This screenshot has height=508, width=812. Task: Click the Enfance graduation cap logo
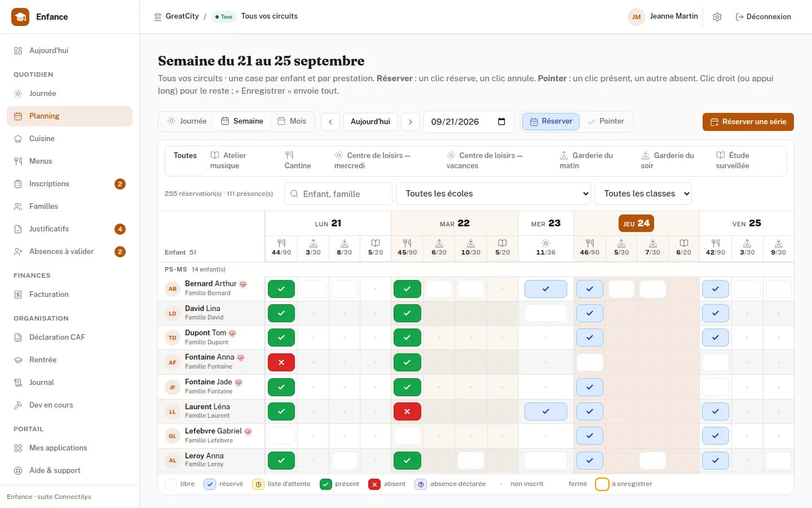[x=20, y=17]
